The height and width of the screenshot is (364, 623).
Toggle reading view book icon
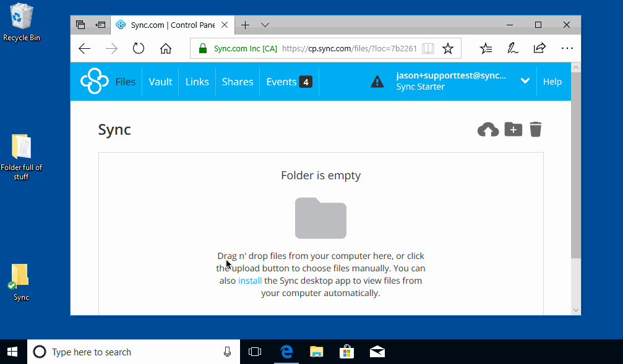[428, 48]
